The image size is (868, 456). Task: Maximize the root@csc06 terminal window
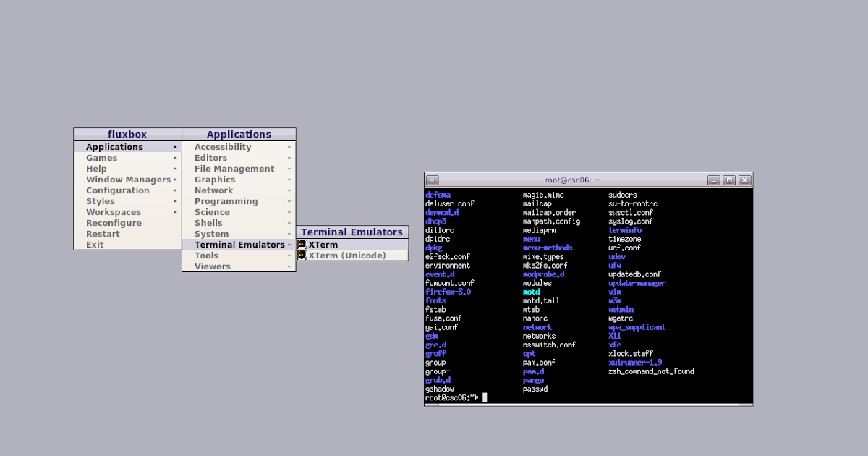pos(729,180)
